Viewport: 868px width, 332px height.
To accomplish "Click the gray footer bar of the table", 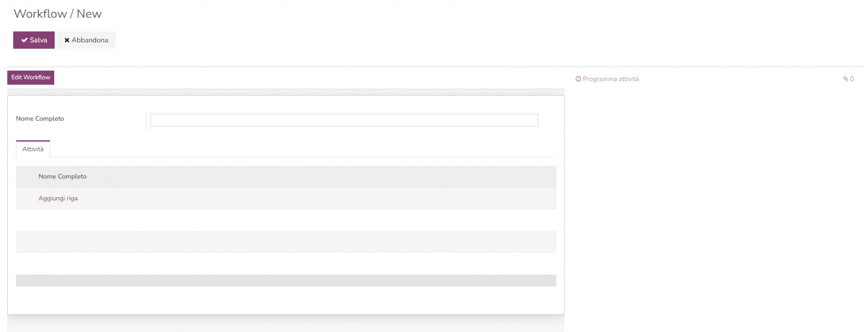I will [x=286, y=280].
